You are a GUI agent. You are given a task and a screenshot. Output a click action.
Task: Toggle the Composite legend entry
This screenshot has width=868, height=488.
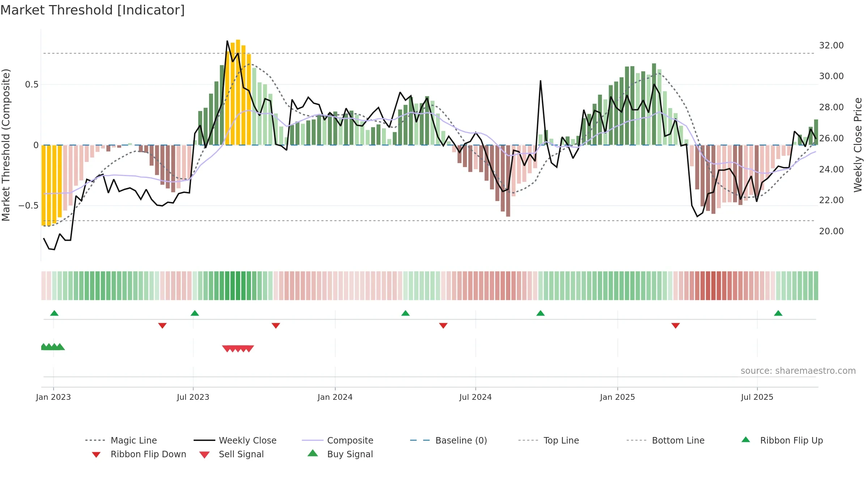[x=337, y=440]
